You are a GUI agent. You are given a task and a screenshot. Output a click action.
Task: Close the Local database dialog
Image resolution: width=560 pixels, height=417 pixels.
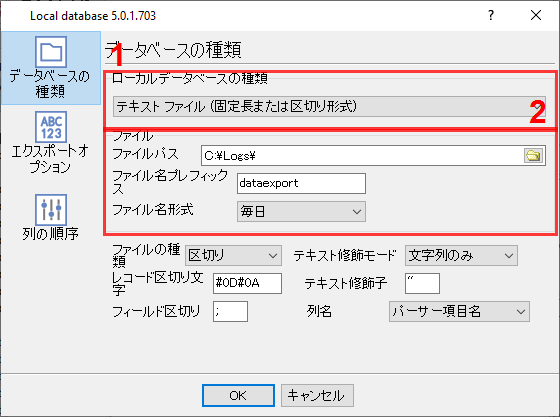pyautogui.click(x=536, y=15)
